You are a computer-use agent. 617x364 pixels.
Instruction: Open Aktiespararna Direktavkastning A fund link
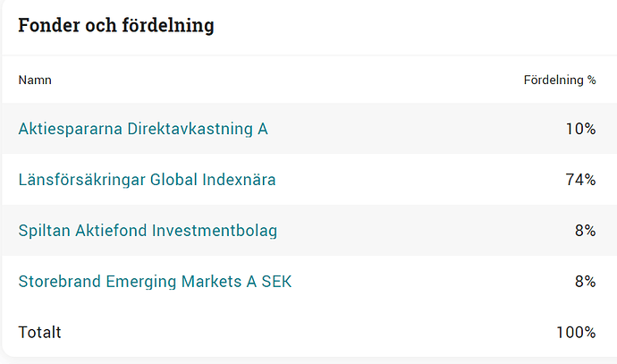point(143,129)
